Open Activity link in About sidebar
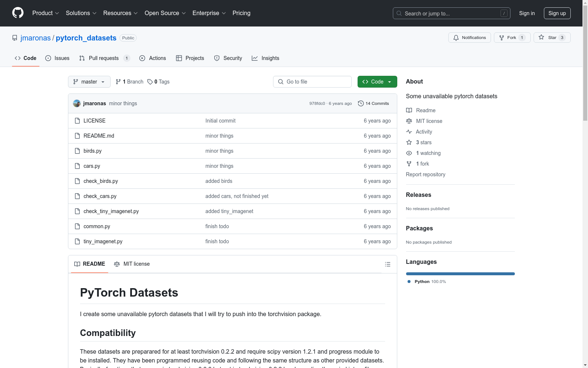Image resolution: width=588 pixels, height=368 pixels. click(419, 132)
